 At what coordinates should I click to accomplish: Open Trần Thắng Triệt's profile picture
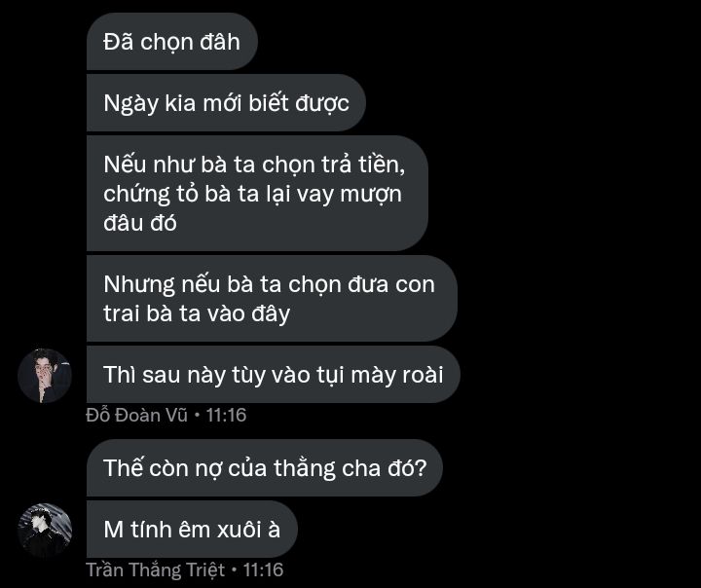[x=45, y=531]
